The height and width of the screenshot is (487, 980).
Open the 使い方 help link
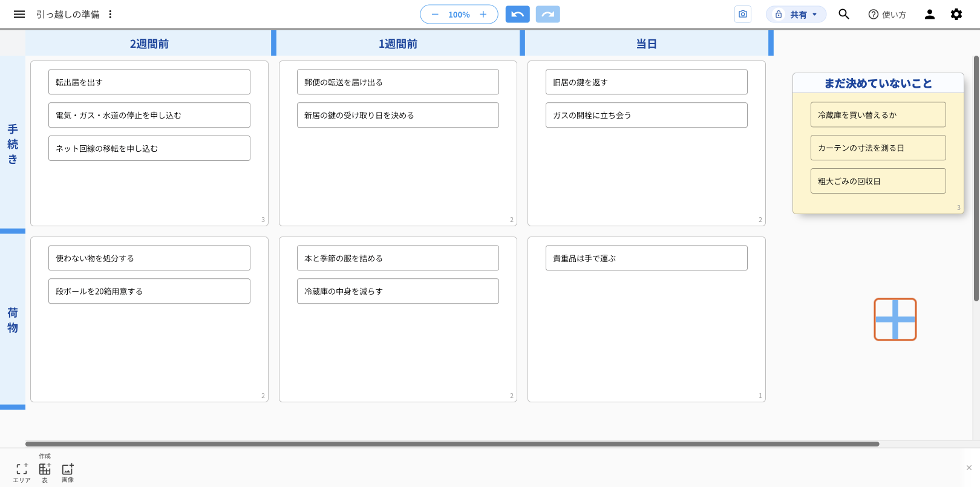pyautogui.click(x=887, y=14)
